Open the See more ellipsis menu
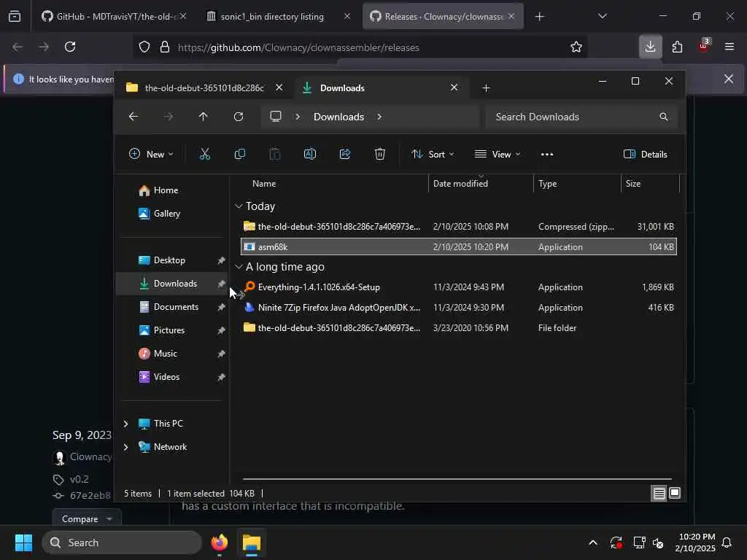Screen dimensions: 747x560 (x=547, y=155)
